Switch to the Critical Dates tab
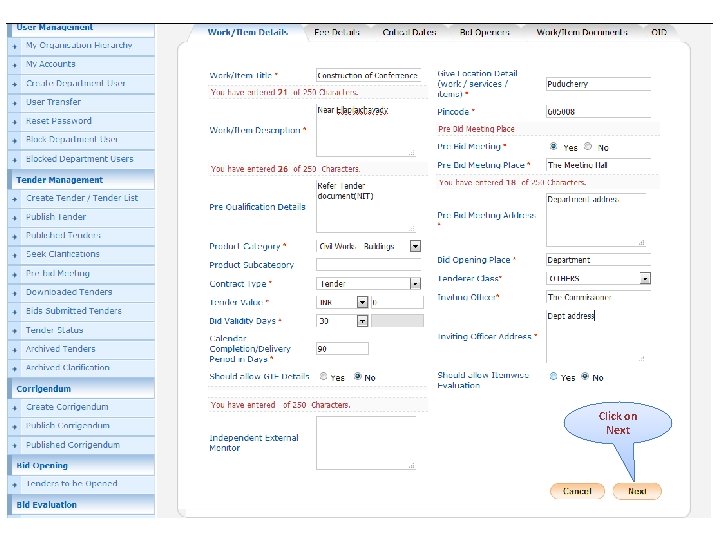This screenshot has width=720, height=540. click(x=409, y=32)
